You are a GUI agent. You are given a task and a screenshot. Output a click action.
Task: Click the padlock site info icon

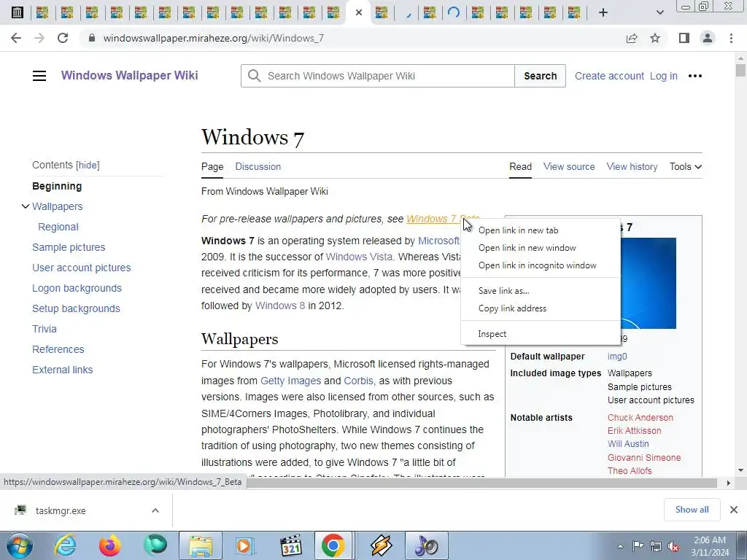pos(92,38)
